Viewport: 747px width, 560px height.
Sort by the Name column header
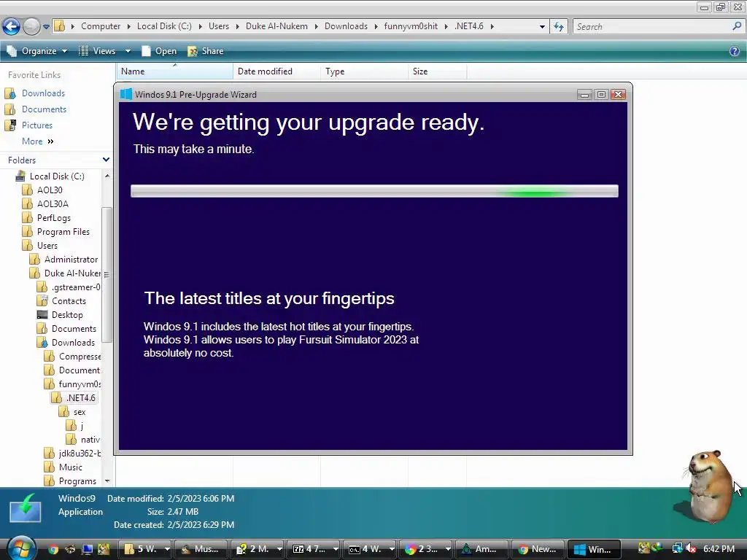coord(174,71)
